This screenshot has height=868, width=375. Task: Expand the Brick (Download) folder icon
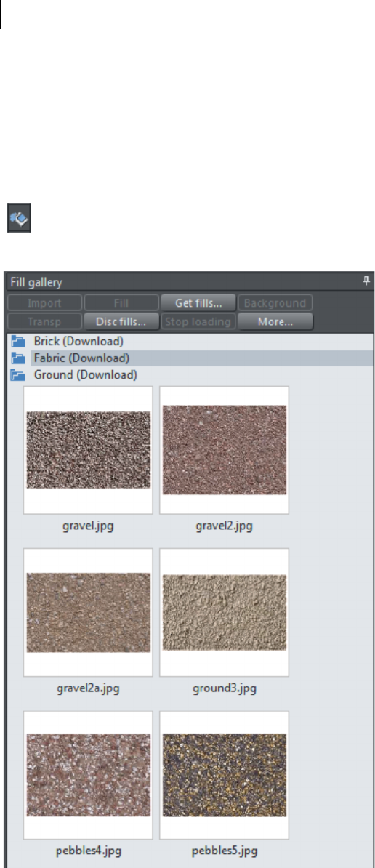[18, 342]
